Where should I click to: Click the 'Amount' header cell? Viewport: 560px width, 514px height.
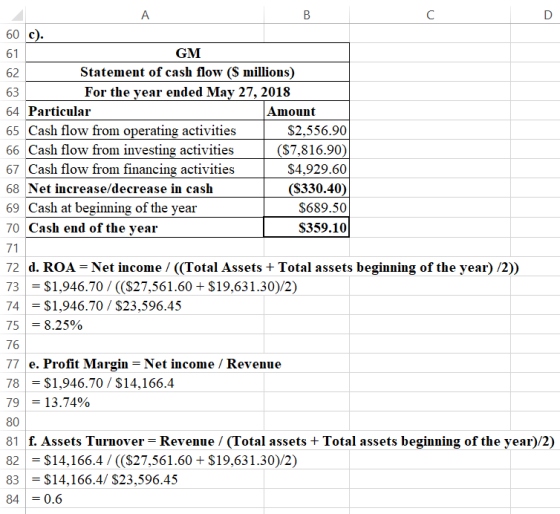click(x=306, y=111)
